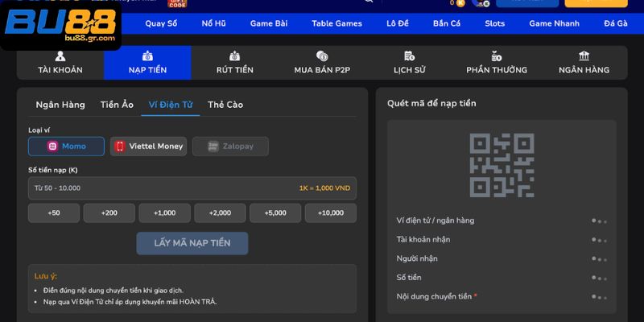This screenshot has width=644, height=322.
Task: Click the '1K = 1,000 VND' rate text
Action: 324,188
